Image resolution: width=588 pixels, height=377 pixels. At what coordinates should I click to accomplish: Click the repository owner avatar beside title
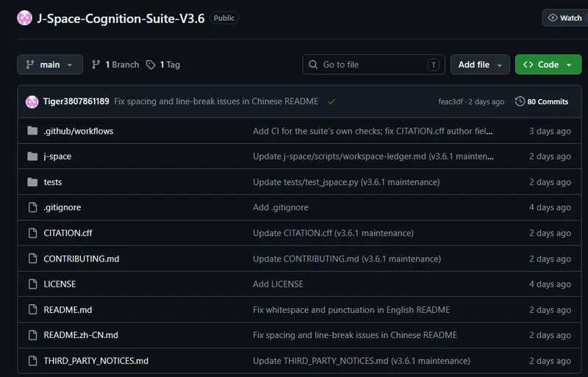pos(25,18)
